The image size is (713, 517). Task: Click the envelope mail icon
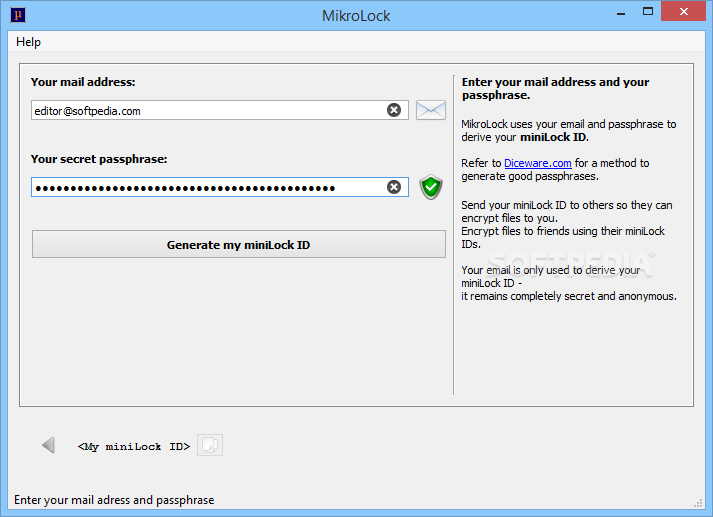tap(431, 110)
